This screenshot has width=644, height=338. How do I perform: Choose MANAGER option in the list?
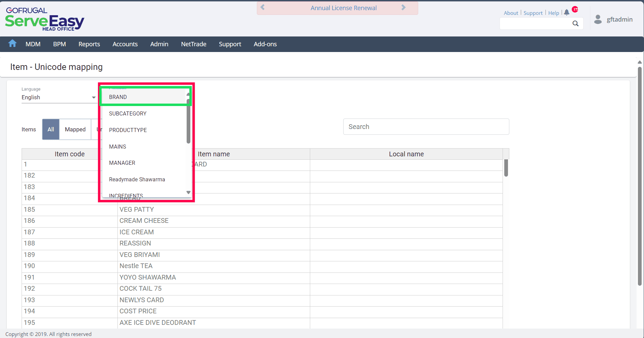tap(144, 163)
